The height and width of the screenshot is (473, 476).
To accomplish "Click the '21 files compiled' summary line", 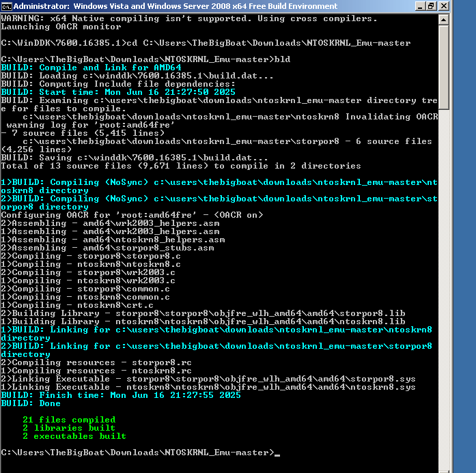I will (x=69, y=420).
